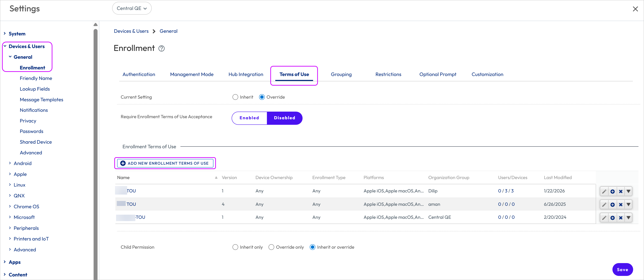Switch to the Authentication tab

139,74
